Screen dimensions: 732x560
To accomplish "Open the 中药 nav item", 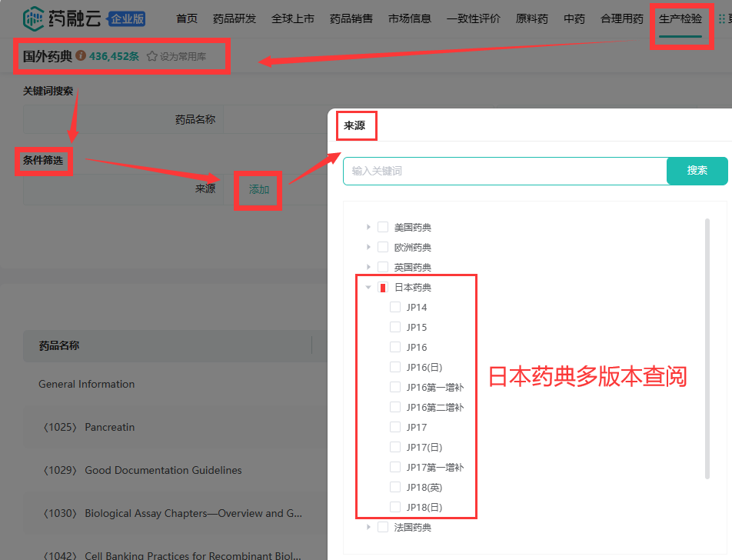I will (574, 18).
